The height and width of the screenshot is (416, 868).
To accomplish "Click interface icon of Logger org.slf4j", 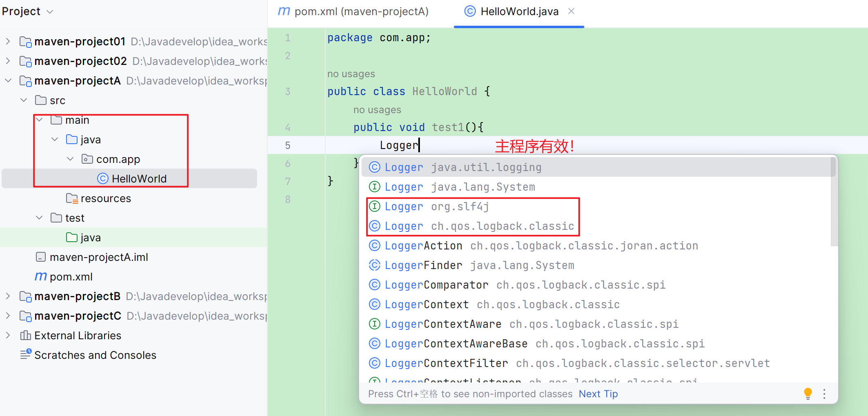I will click(x=375, y=206).
